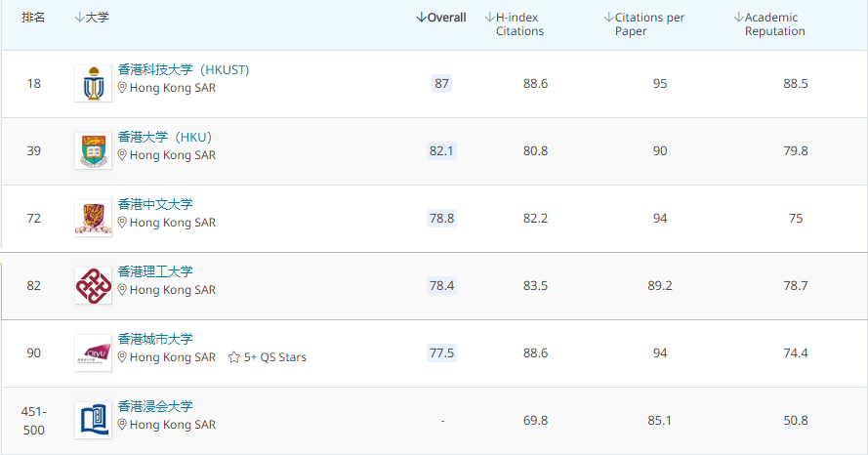
Task: Click the City University of Hong Kong logo
Action: click(93, 352)
